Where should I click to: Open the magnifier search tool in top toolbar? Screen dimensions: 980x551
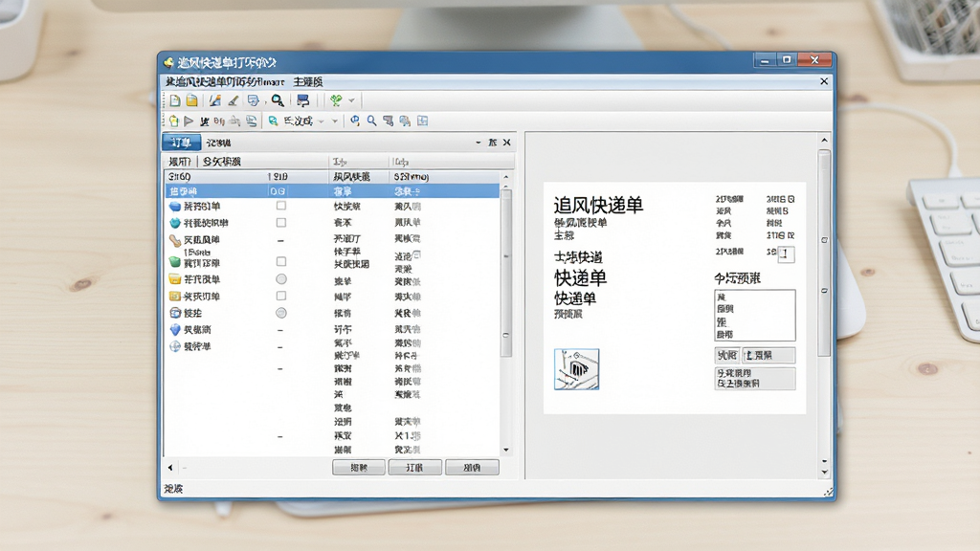point(278,100)
